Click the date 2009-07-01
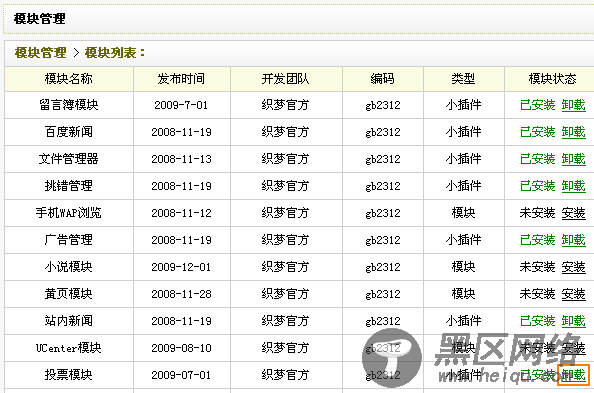The height and width of the screenshot is (393, 594). [x=181, y=375]
